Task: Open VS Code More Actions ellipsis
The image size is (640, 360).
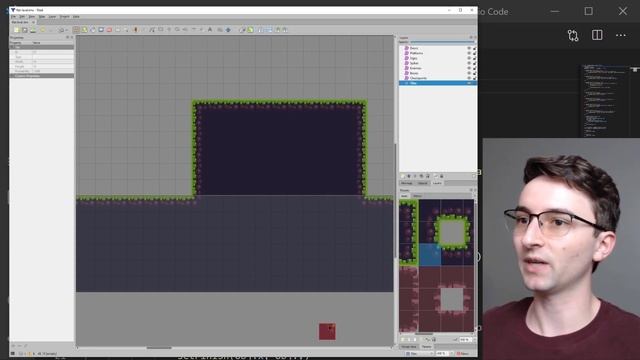Action: point(621,36)
